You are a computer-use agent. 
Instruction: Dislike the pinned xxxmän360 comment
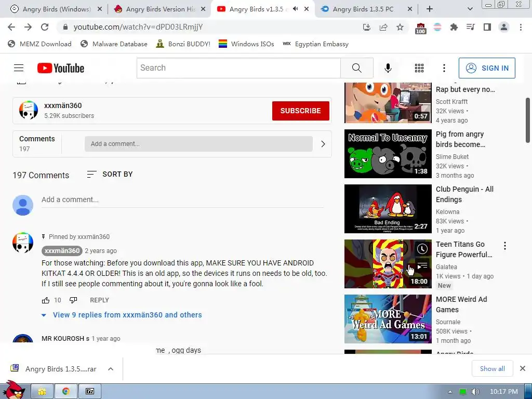[x=73, y=300]
